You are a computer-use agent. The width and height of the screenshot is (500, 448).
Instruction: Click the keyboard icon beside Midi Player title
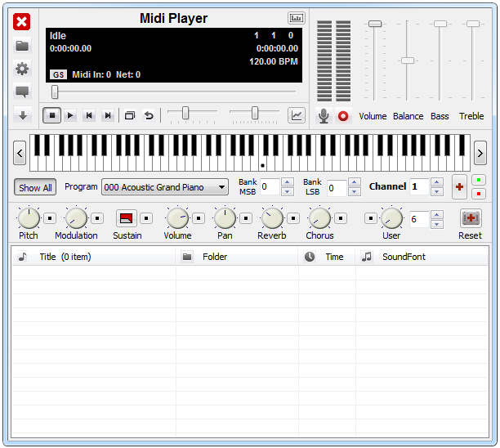coord(297,18)
